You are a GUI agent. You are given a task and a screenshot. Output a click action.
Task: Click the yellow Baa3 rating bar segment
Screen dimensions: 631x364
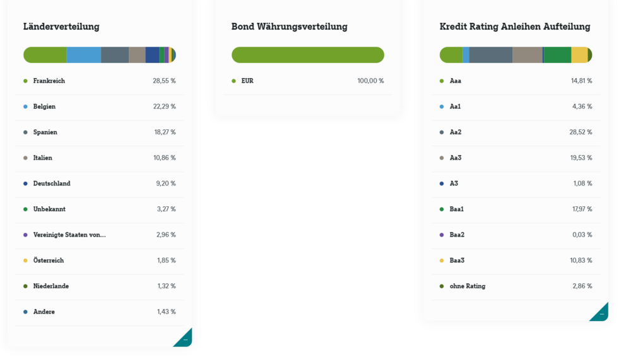(579, 55)
